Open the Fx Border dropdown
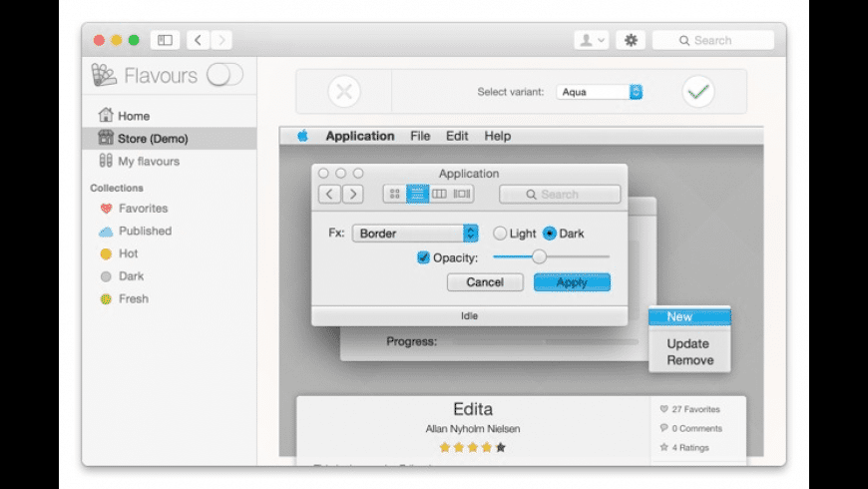 click(x=415, y=234)
